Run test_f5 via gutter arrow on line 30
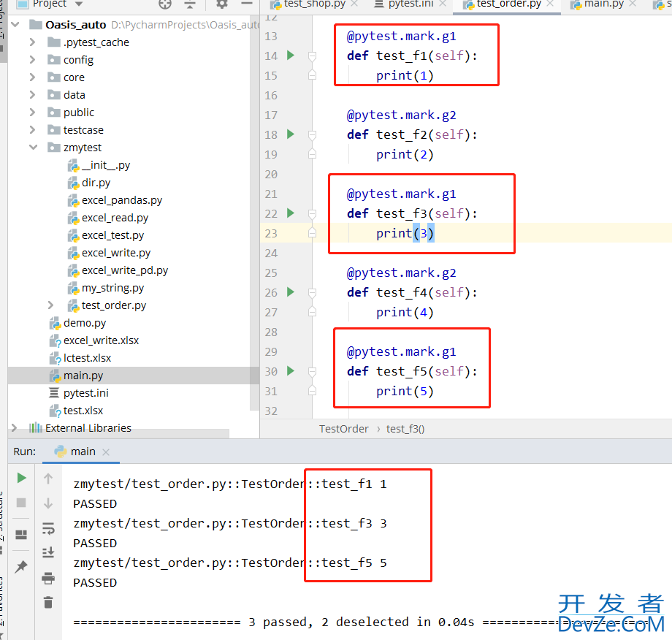The width and height of the screenshot is (672, 640). (291, 371)
